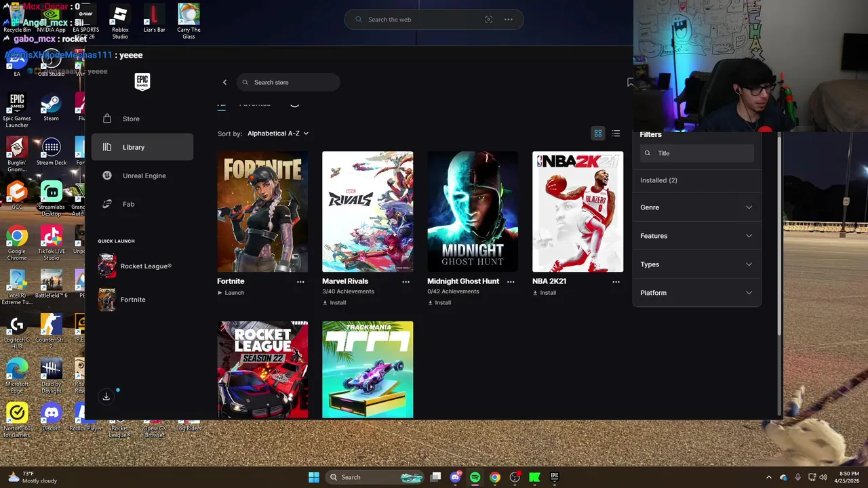Click the Search the web bar
This screenshot has height=488, width=868.
[x=434, y=20]
